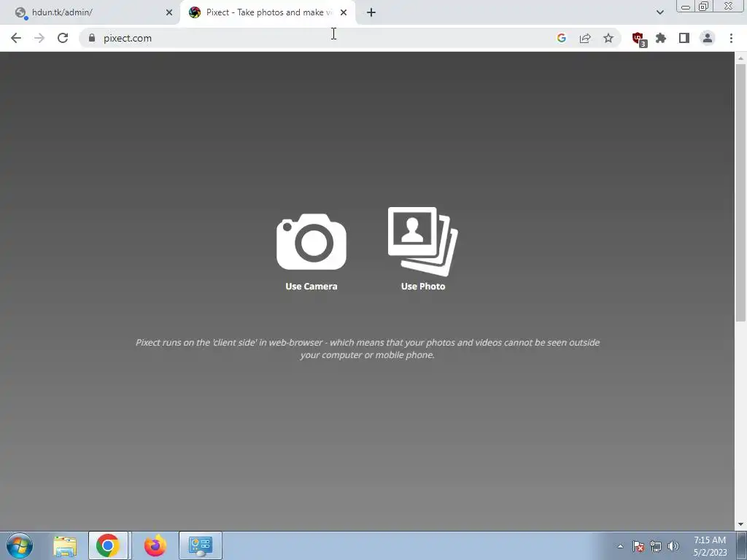Reload the pixect.com page

[63, 38]
